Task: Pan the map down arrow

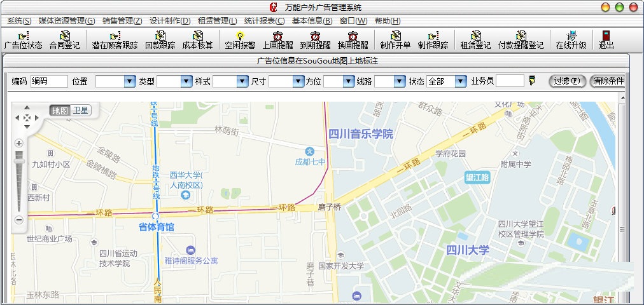Action: click(x=27, y=126)
